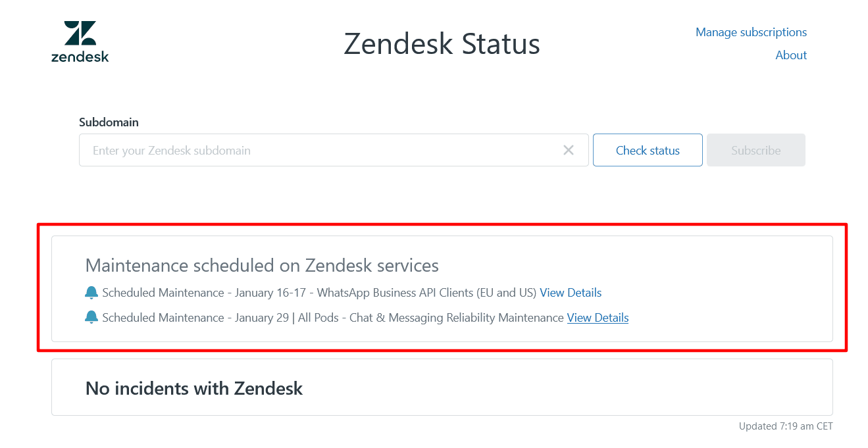Click the Zendesk logo icon

point(80,33)
